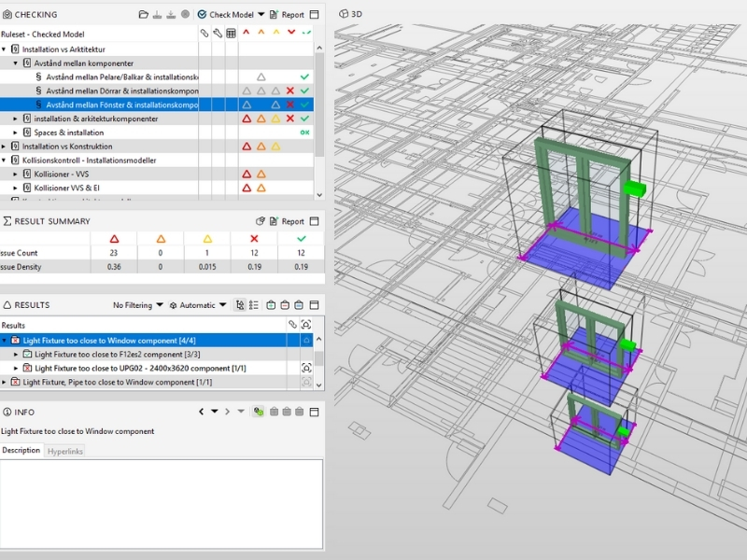The height and width of the screenshot is (560, 747).
Task: Collapse the Avstånd mellan komponenter group
Action: pos(15,63)
